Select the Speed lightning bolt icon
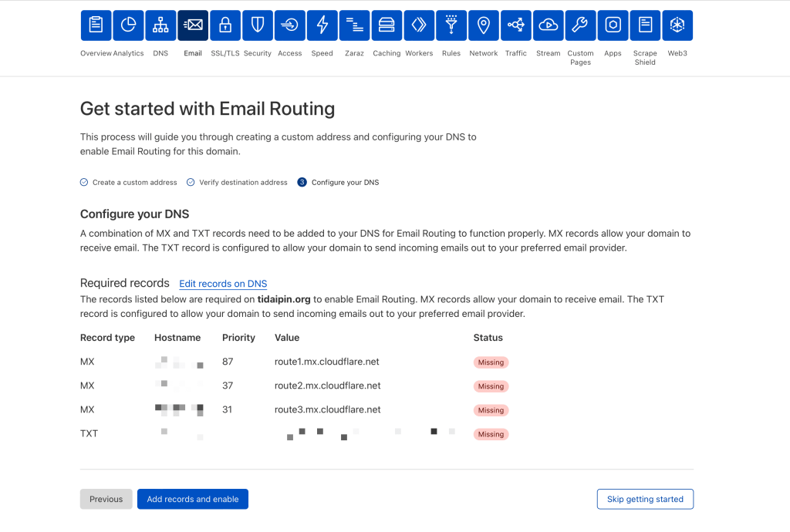The height and width of the screenshot is (532, 790). click(x=322, y=25)
